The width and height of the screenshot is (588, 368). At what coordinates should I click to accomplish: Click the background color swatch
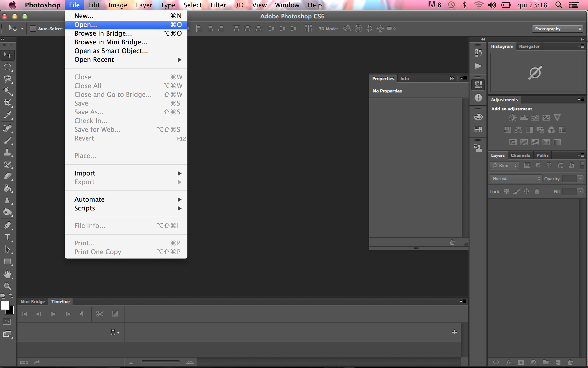(11, 311)
